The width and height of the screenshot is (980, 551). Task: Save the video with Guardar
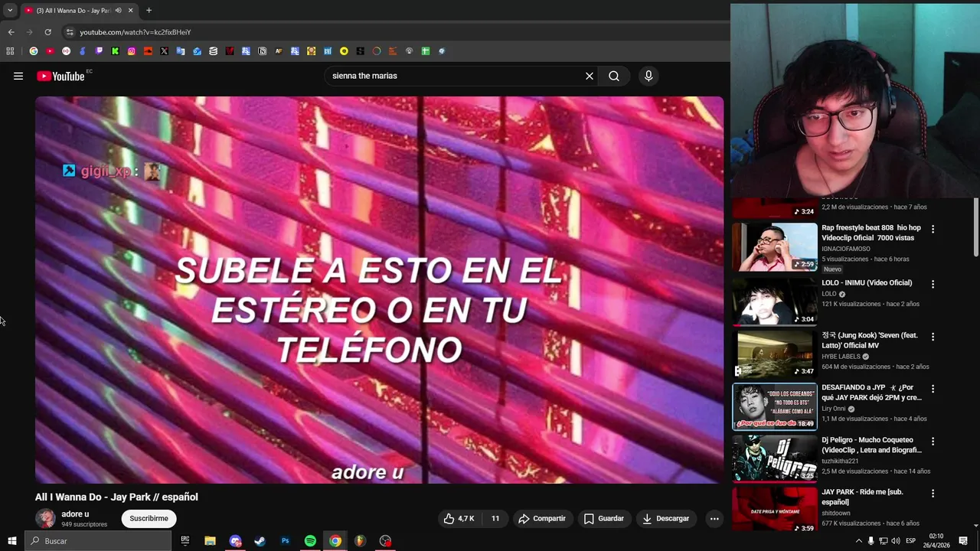point(604,518)
